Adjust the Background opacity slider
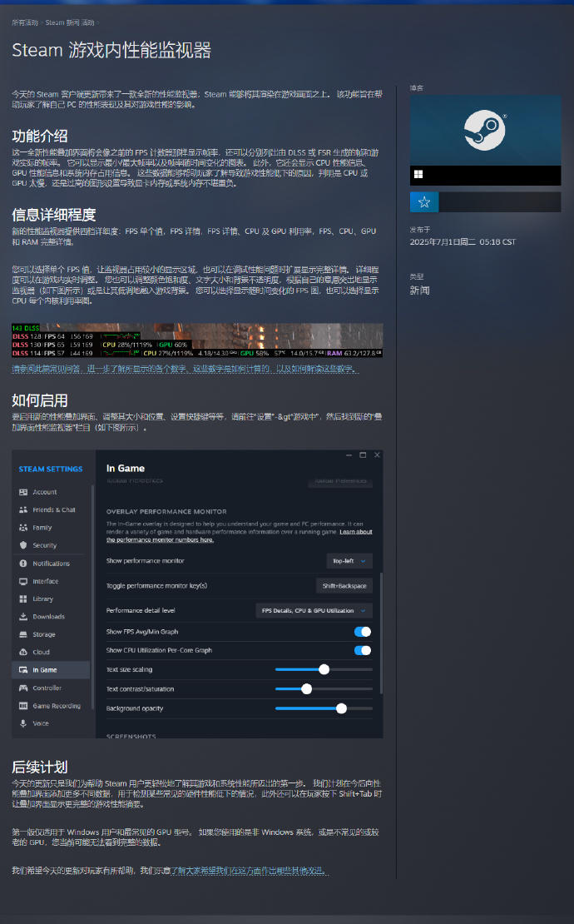574x924 pixels. tap(324, 708)
